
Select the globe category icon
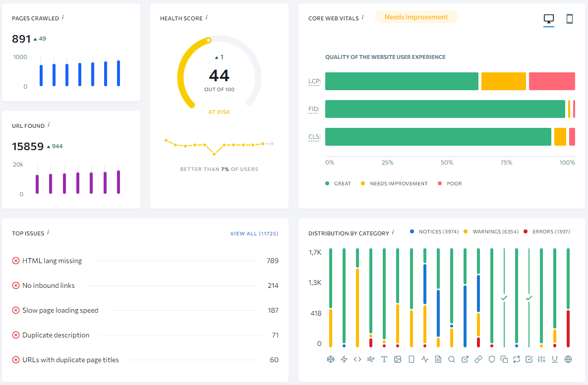(568, 359)
